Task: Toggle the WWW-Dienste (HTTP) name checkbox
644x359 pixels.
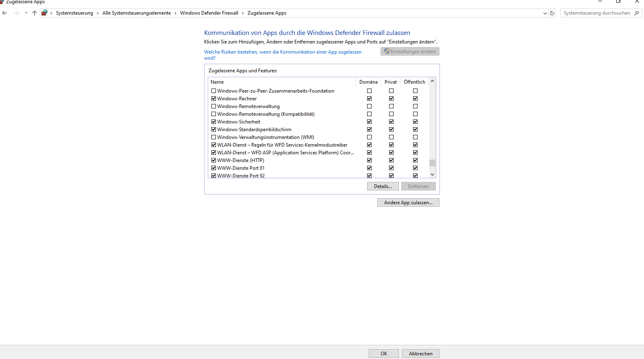Action: point(213,160)
